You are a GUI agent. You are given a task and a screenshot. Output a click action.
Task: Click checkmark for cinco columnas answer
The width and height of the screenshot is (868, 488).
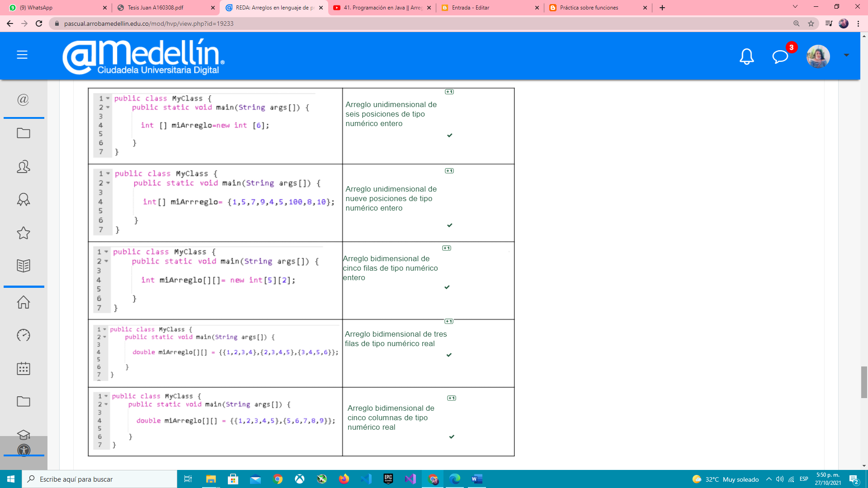pyautogui.click(x=452, y=436)
